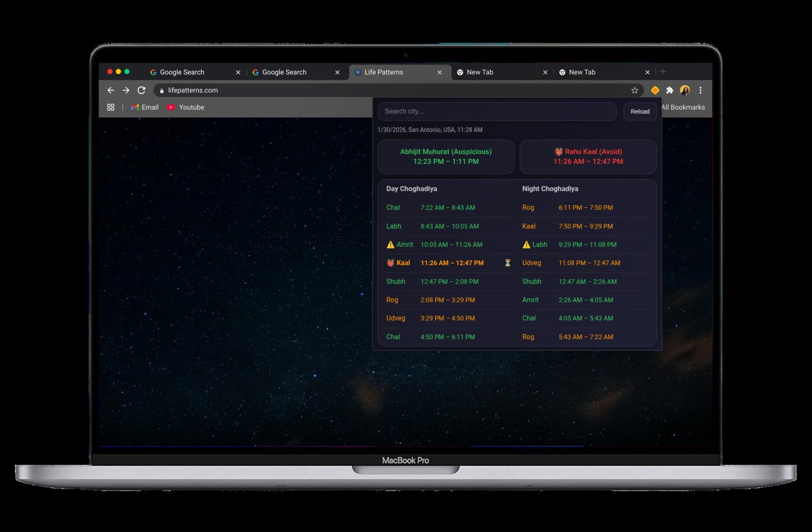Open the Email Gmail bookmark
812x532 pixels.
point(145,107)
